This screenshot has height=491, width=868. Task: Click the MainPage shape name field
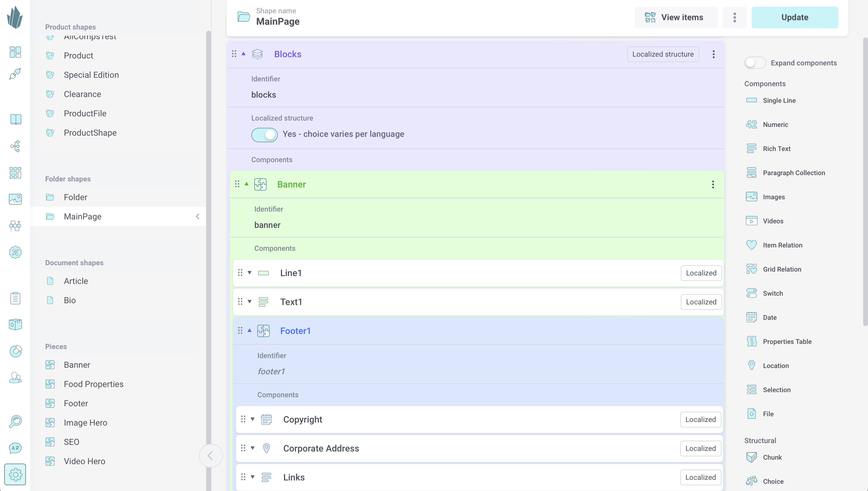point(278,21)
